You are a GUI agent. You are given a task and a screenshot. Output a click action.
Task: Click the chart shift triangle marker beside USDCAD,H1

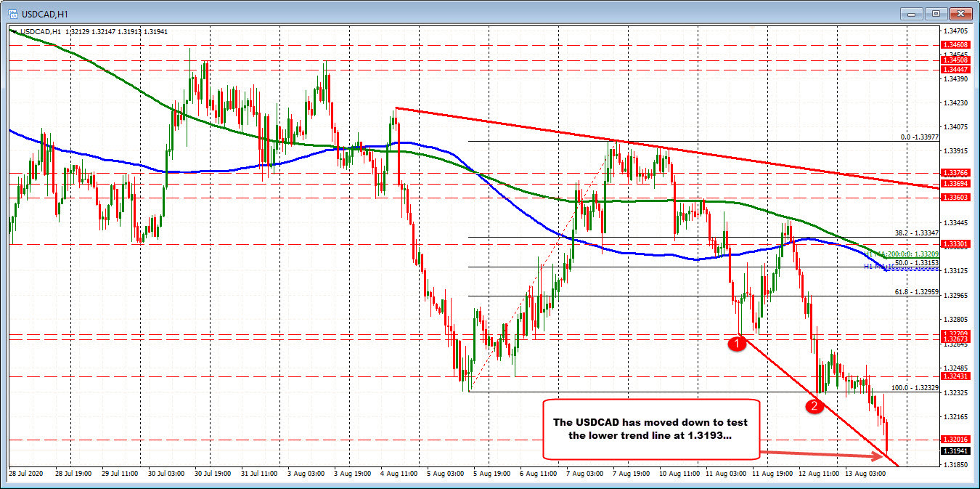14,31
